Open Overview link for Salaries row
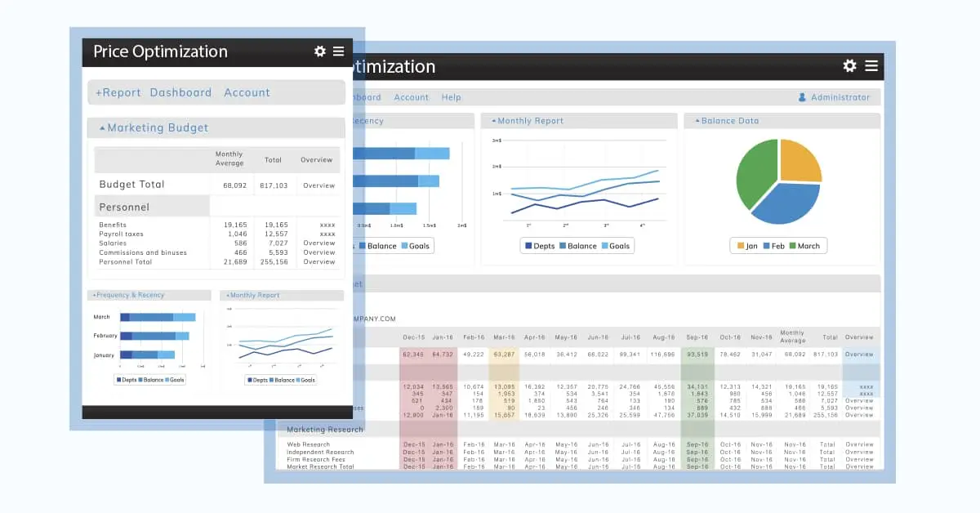Image resolution: width=980 pixels, height=513 pixels. (x=319, y=243)
